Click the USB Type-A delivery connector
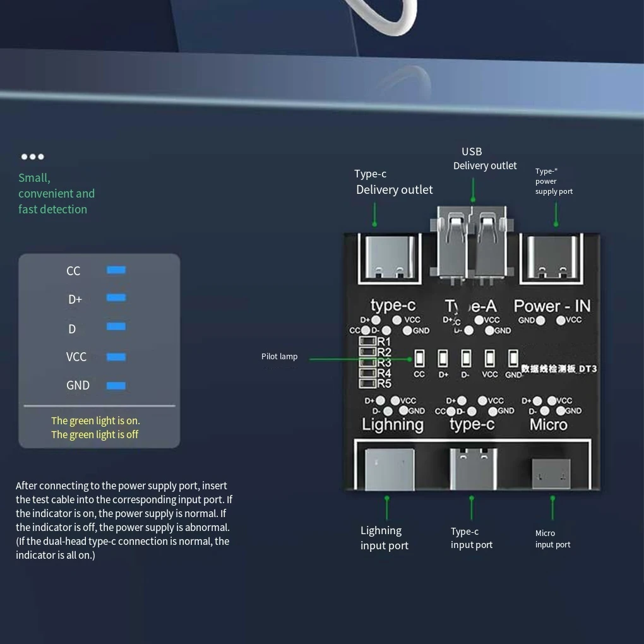The height and width of the screenshot is (644, 644). (472, 245)
